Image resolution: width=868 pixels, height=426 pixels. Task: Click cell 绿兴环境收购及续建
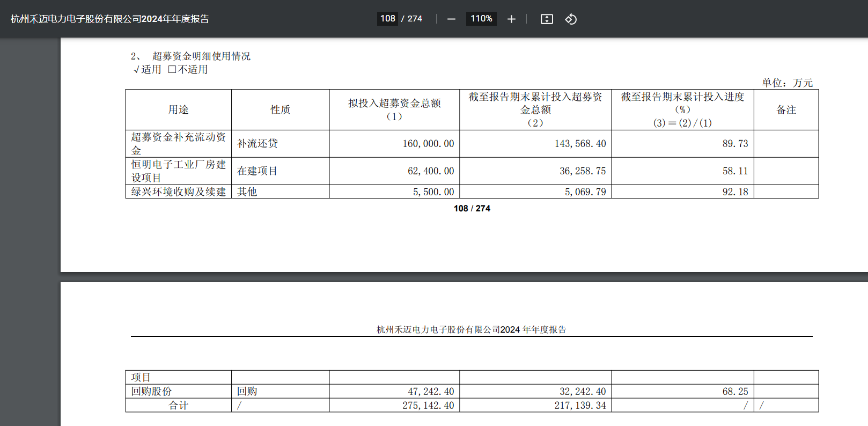[179, 192]
